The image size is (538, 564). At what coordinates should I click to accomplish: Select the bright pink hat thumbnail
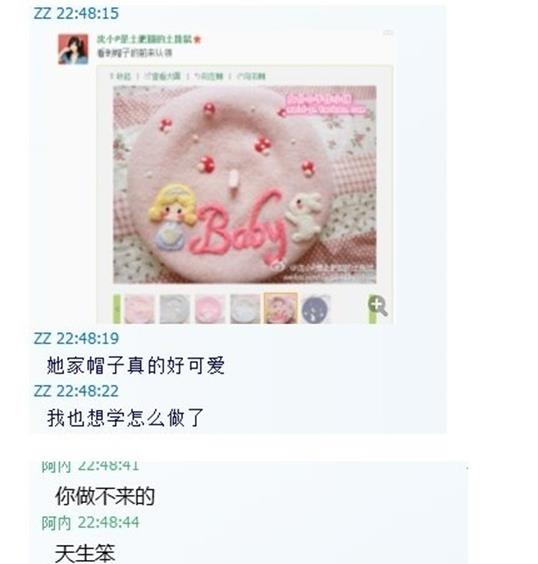[x=210, y=309]
